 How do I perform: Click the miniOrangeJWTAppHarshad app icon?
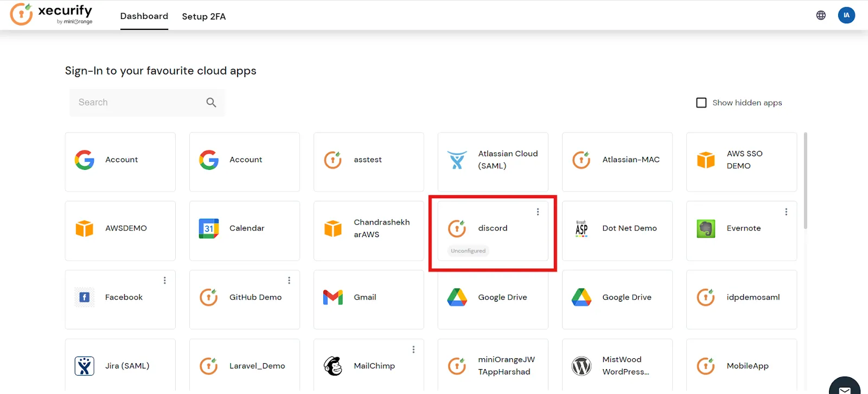coord(457,366)
